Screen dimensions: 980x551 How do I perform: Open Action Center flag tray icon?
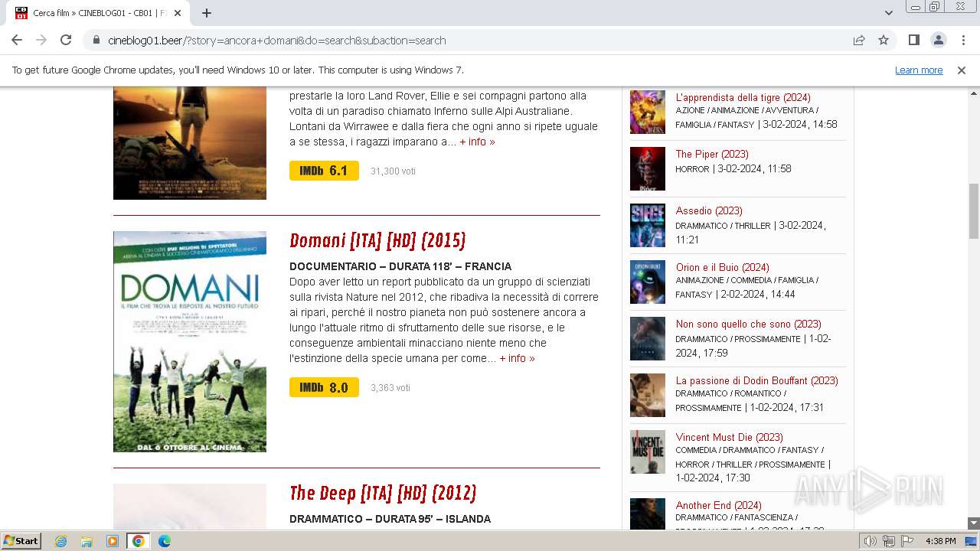(x=907, y=541)
